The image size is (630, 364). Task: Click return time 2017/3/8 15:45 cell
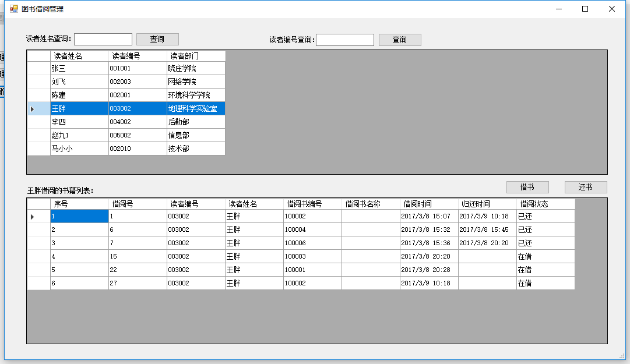487,229
